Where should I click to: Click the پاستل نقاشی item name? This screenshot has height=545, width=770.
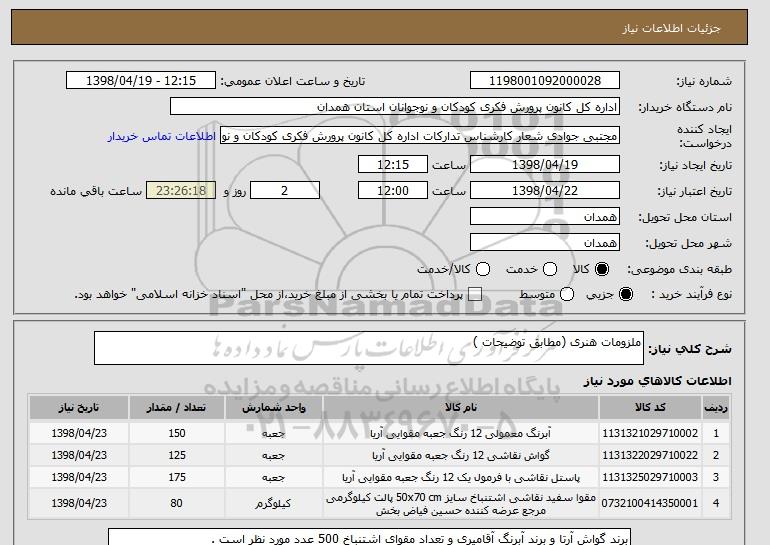pyautogui.click(x=461, y=477)
